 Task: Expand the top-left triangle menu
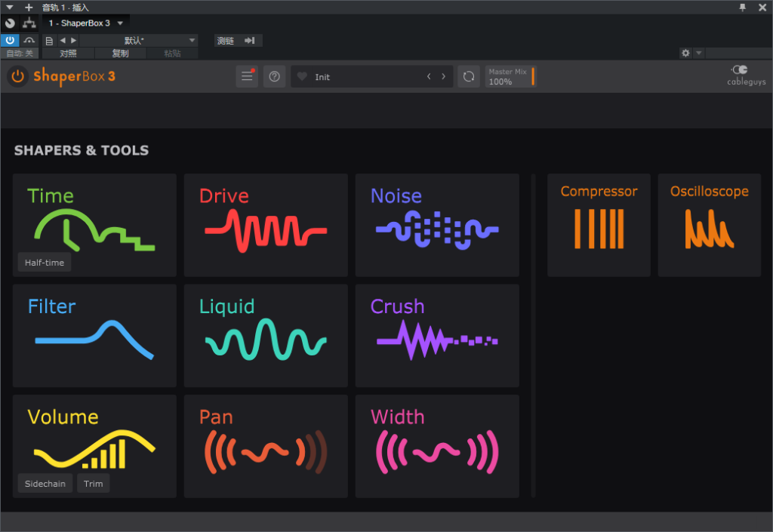point(9,8)
